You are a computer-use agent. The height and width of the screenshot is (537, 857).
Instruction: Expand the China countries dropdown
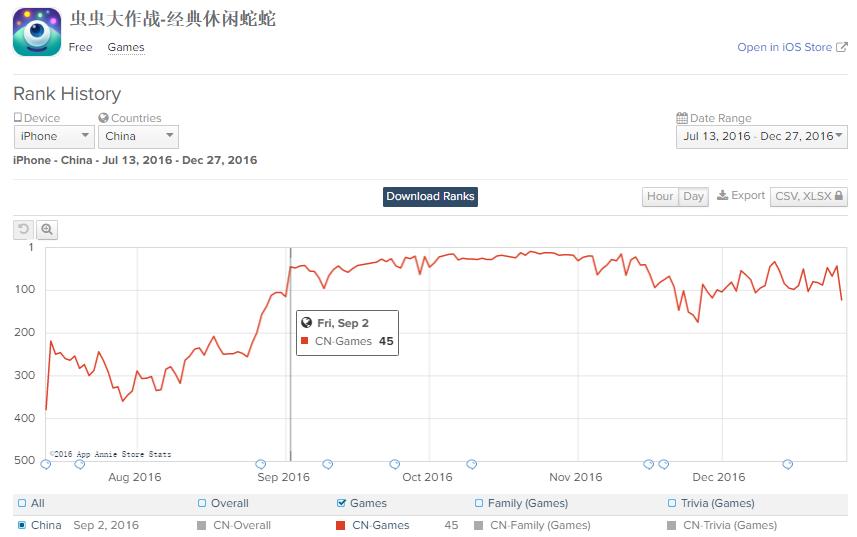coord(138,137)
